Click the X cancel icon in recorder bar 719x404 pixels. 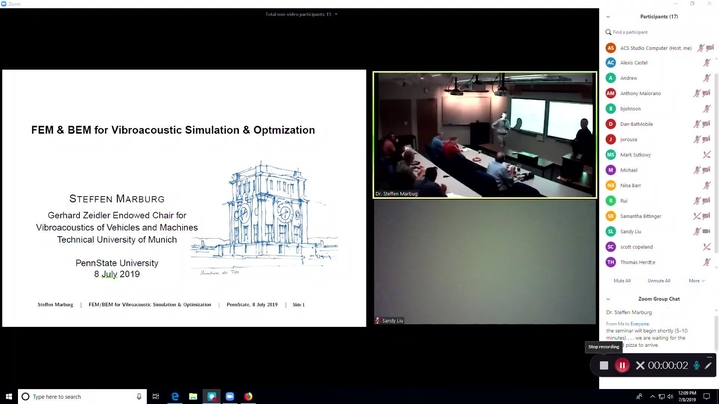click(x=640, y=366)
